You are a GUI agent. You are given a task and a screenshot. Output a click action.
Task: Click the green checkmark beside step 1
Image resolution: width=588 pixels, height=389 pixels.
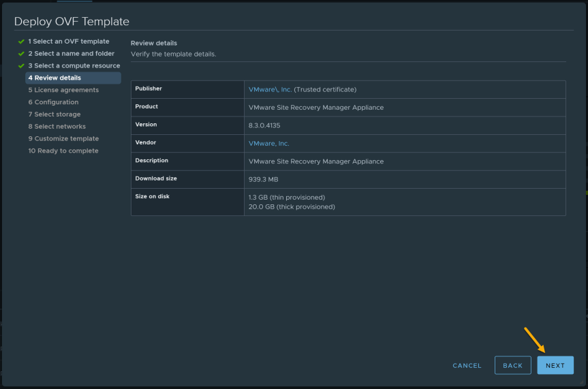click(x=21, y=42)
